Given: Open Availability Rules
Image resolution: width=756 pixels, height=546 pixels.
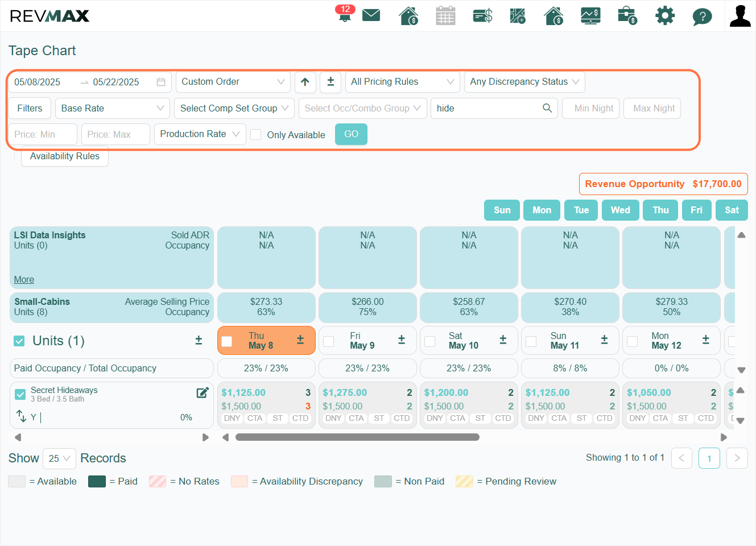Looking at the screenshot, I should click(x=65, y=156).
